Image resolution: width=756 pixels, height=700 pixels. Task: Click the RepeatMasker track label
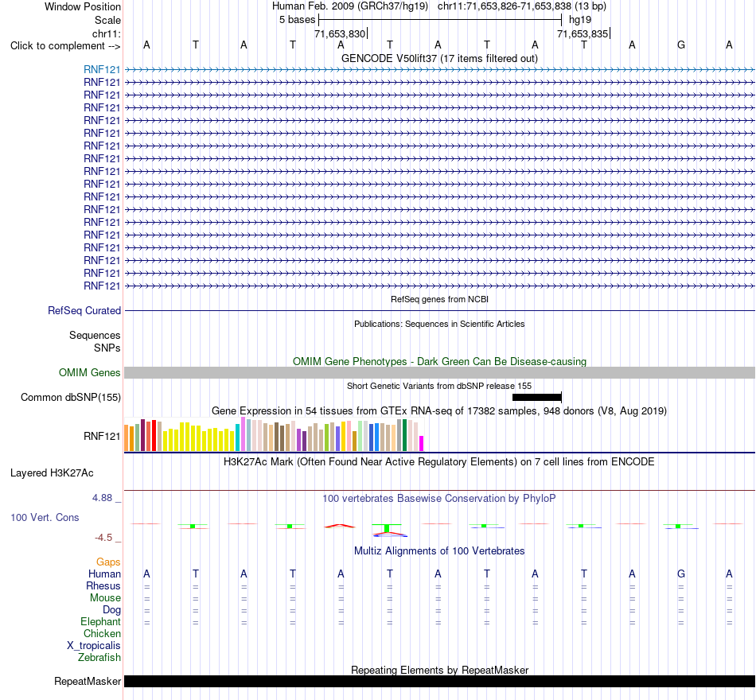(x=88, y=681)
